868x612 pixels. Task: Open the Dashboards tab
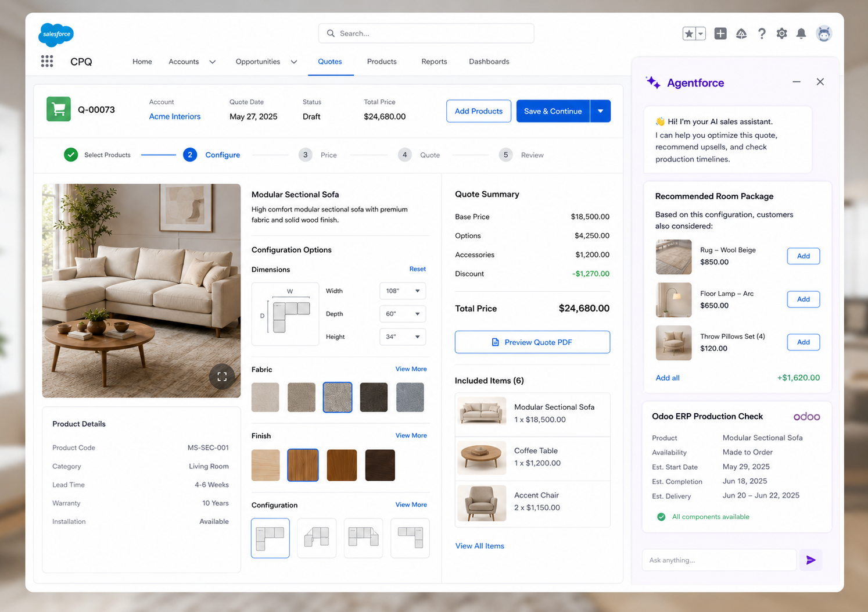489,62
